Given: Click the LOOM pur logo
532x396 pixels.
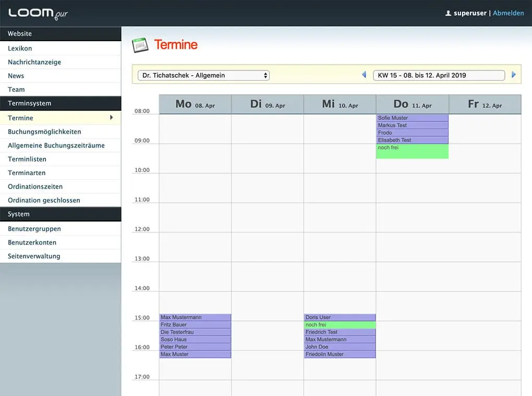Looking at the screenshot, I should coord(38,13).
